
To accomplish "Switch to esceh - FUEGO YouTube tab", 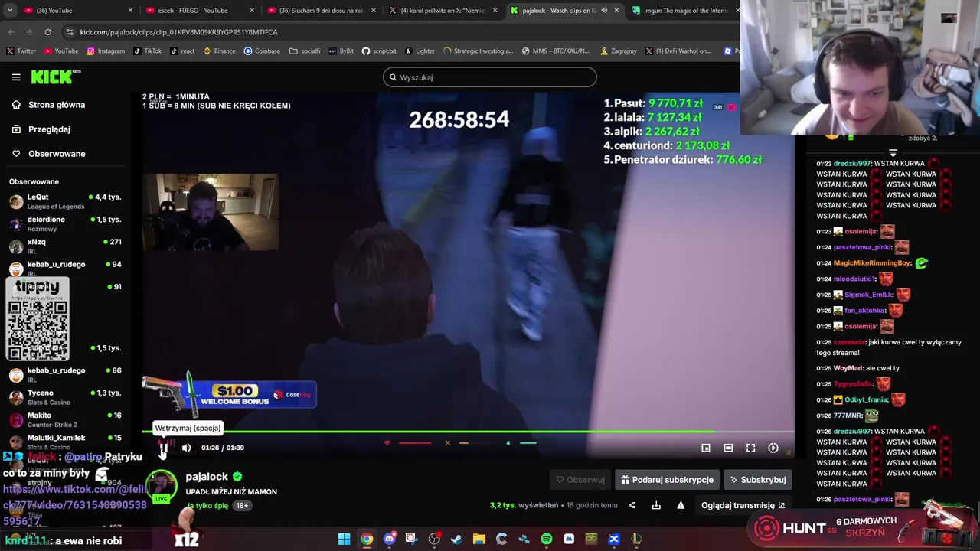I will click(x=199, y=11).
